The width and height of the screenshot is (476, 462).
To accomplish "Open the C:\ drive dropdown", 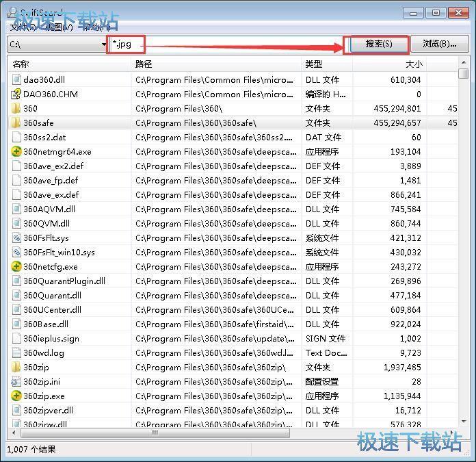I will pyautogui.click(x=57, y=44).
